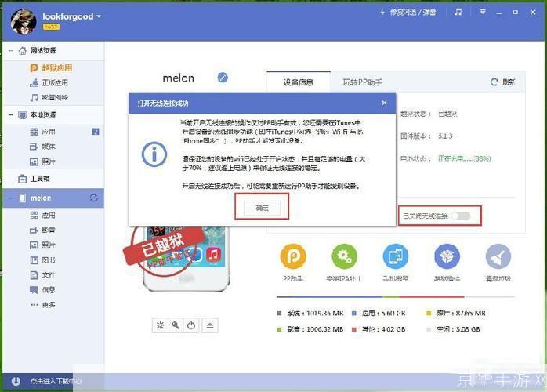Click the 空闲 3.08 GB legend
Viewport: 547px width, 392px height.
click(453, 329)
